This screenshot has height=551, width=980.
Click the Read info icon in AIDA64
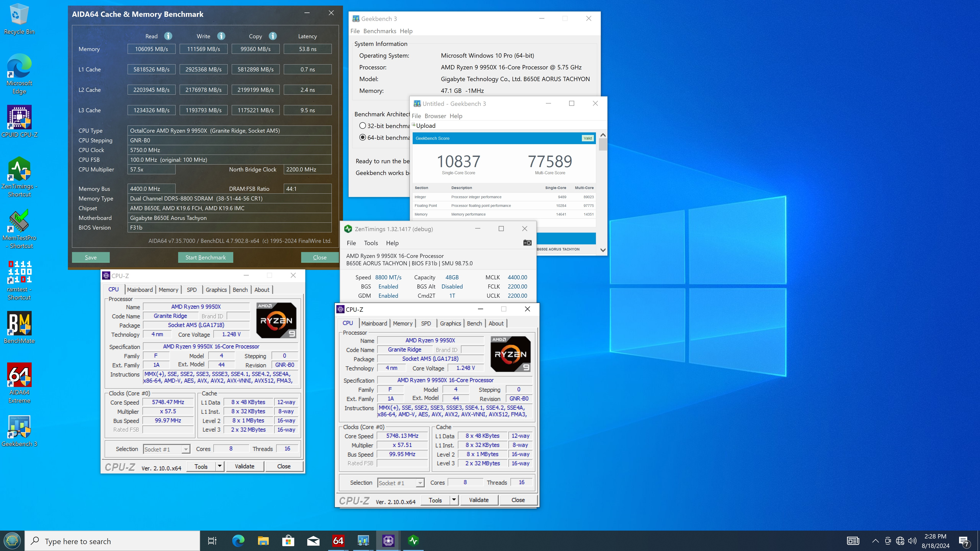(168, 36)
